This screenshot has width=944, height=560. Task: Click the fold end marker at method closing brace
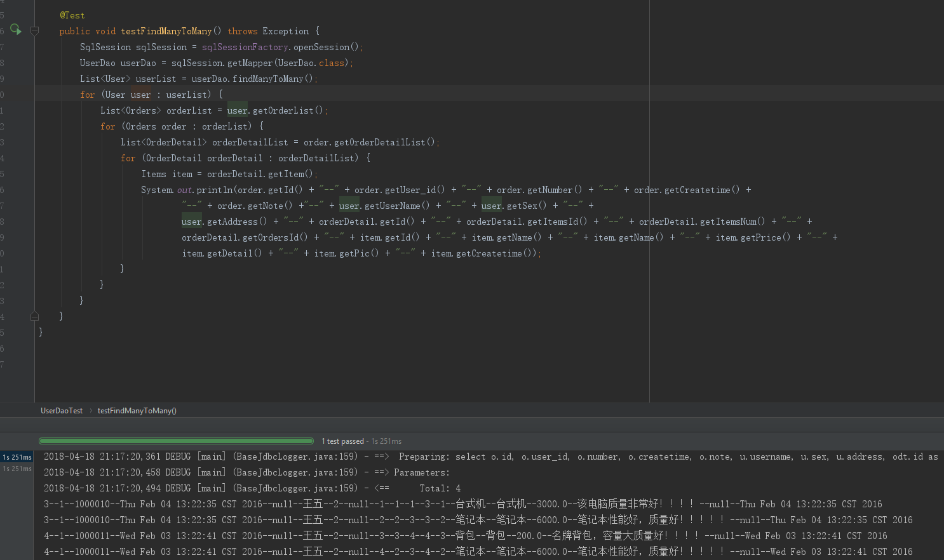35,316
